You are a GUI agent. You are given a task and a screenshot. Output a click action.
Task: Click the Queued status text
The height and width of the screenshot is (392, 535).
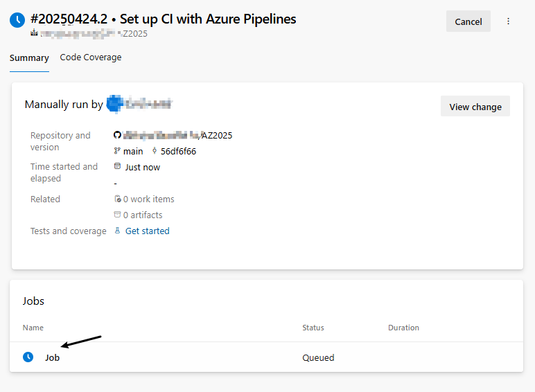click(318, 357)
